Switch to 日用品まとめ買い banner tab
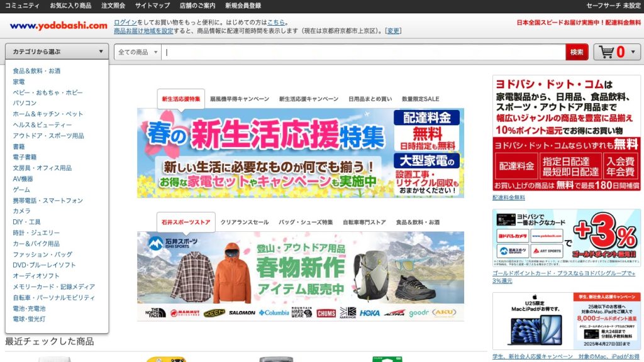Viewport: 644px width, 362px height. click(370, 99)
